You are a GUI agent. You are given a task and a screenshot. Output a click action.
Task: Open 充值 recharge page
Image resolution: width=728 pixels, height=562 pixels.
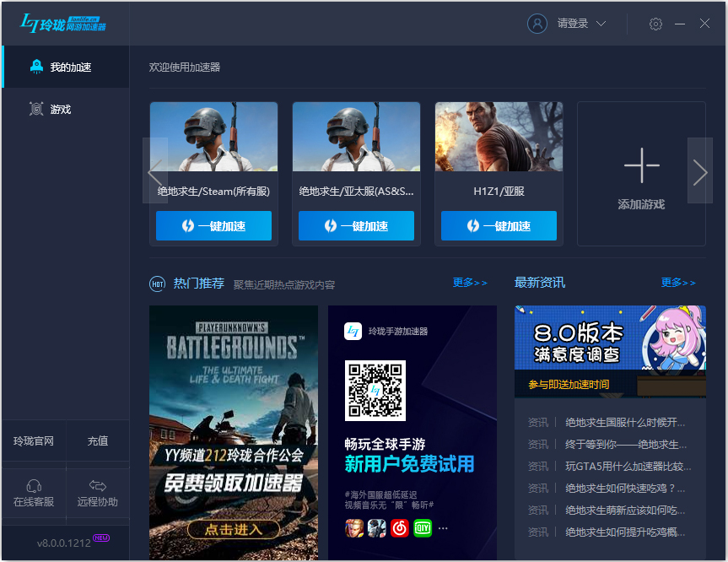(98, 440)
